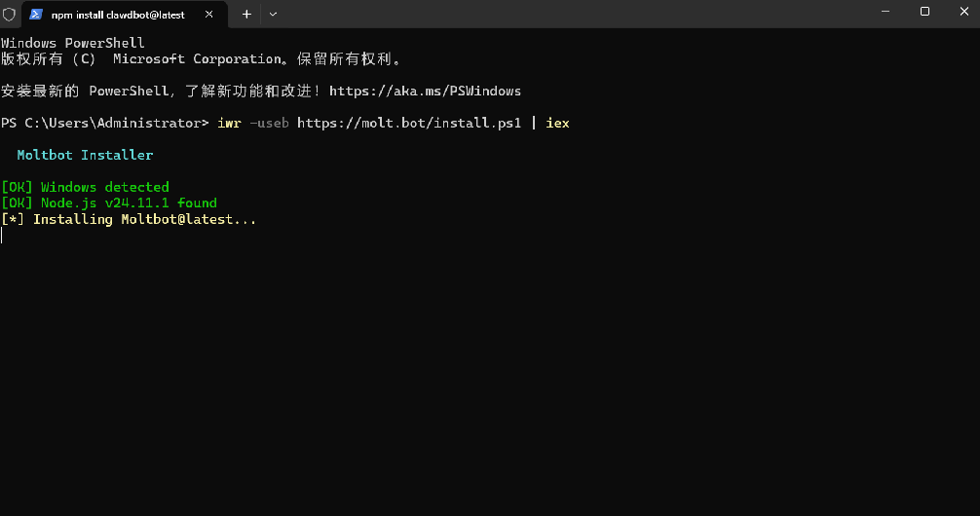
Task: Click the iwr command in the prompt line
Action: coord(229,124)
